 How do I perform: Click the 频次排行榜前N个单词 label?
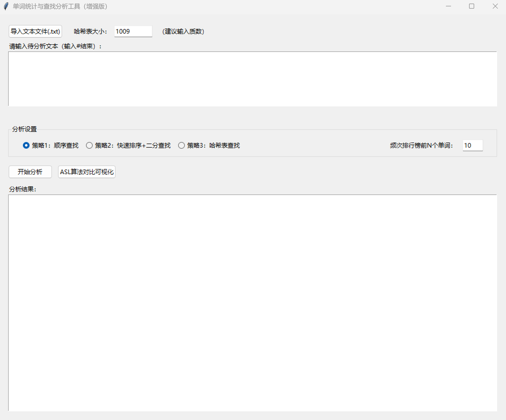(421, 145)
